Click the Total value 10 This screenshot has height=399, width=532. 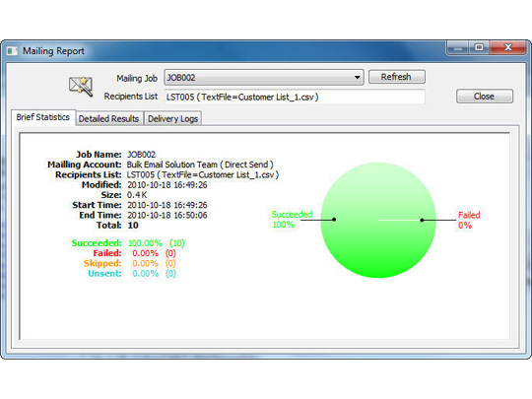point(133,226)
